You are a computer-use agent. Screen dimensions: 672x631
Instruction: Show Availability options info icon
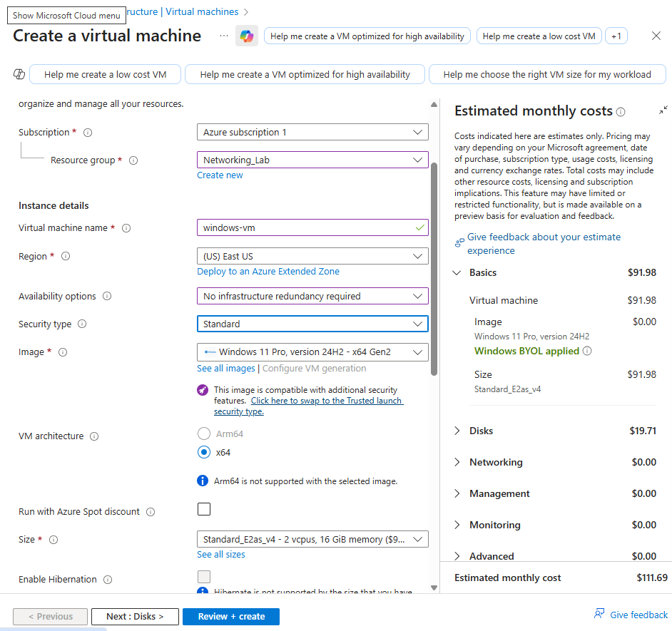107,296
